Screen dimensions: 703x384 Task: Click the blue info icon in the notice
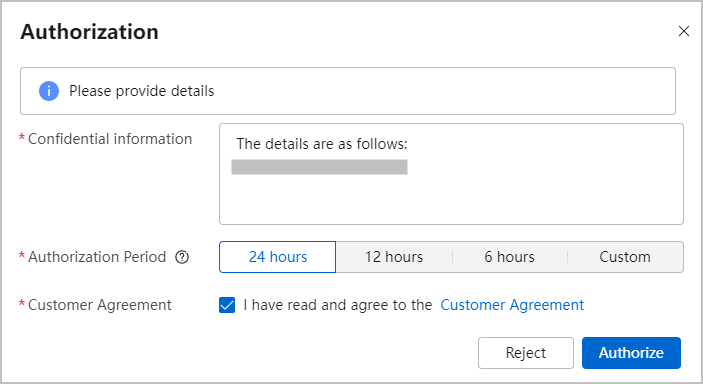point(49,91)
